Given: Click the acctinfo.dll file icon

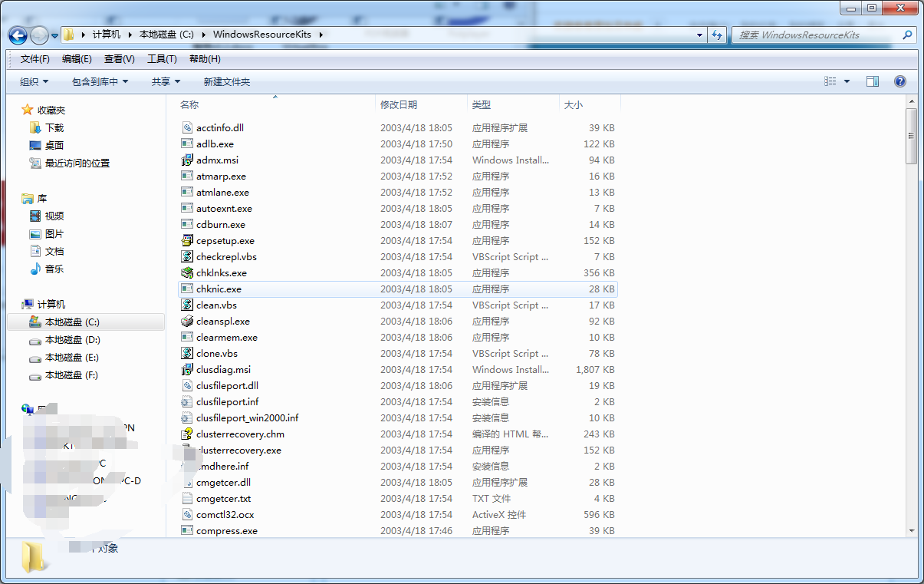Looking at the screenshot, I should click(187, 128).
